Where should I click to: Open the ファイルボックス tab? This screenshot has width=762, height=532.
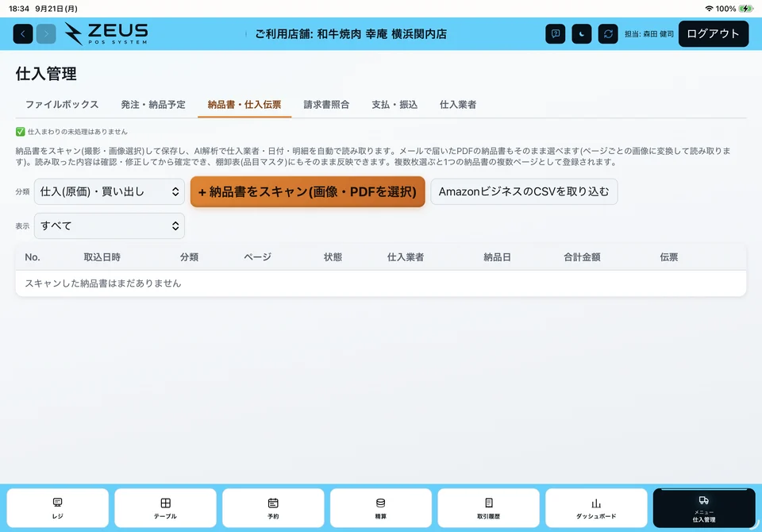point(62,105)
